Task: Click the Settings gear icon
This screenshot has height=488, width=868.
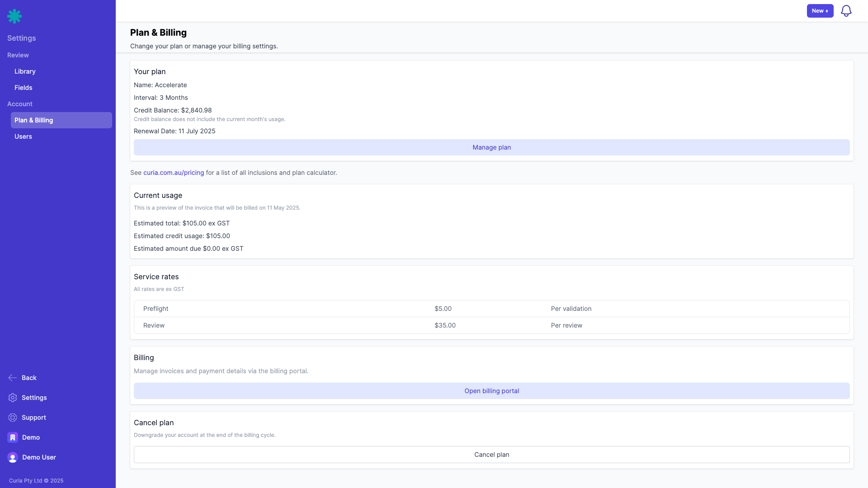Action: pyautogui.click(x=13, y=398)
